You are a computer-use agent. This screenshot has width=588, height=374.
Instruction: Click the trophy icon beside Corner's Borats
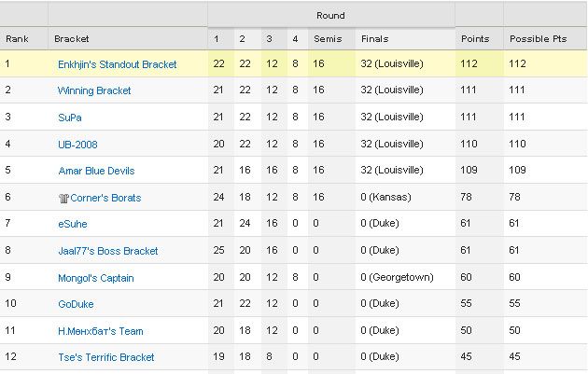[62, 198]
